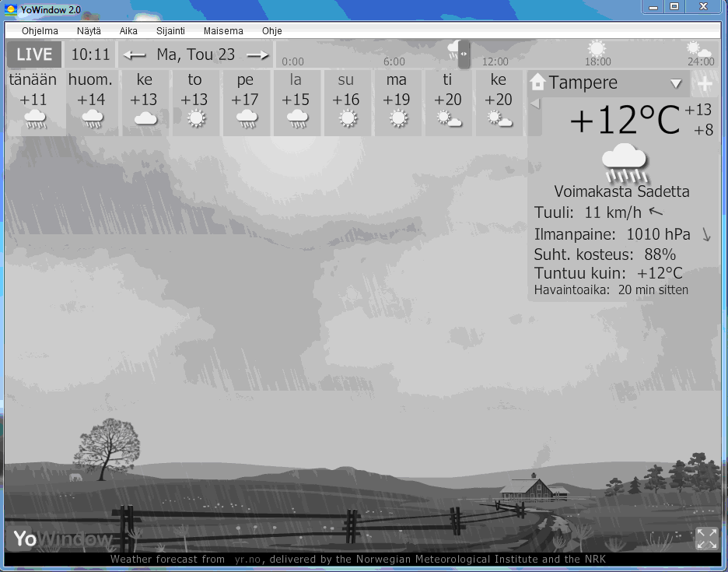Open the Ohje menu

pyautogui.click(x=272, y=30)
